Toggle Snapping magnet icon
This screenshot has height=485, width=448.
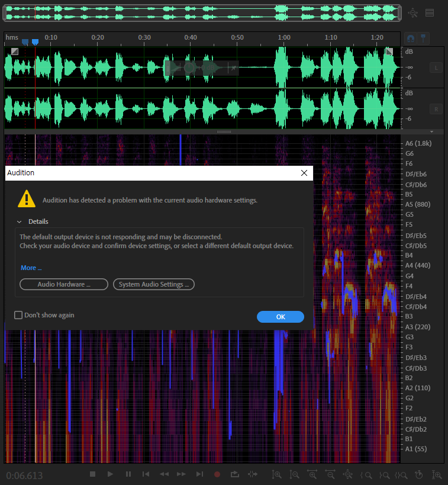tap(411, 38)
